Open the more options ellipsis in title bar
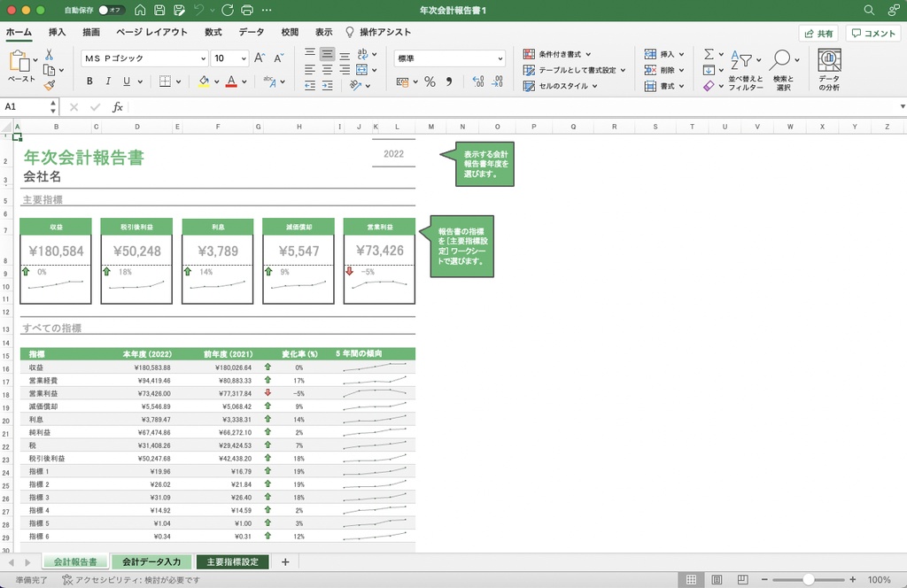Screen dimensions: 907x588 tap(267, 10)
